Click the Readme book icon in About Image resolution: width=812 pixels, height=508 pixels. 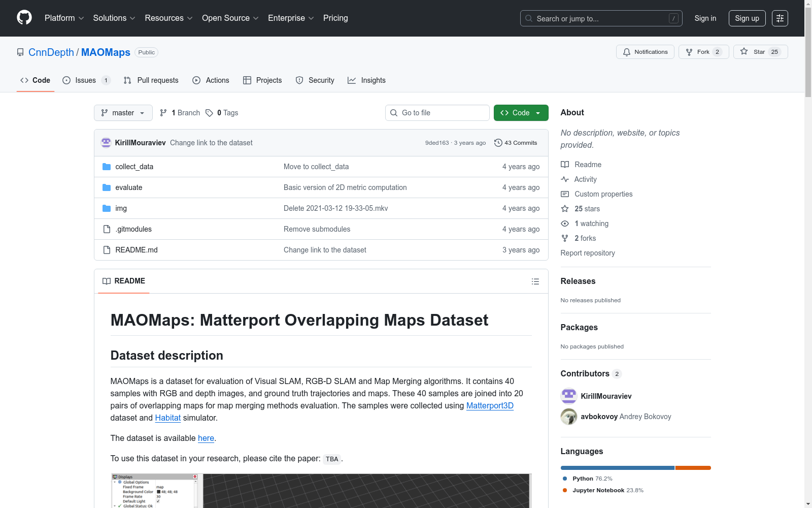(x=565, y=165)
